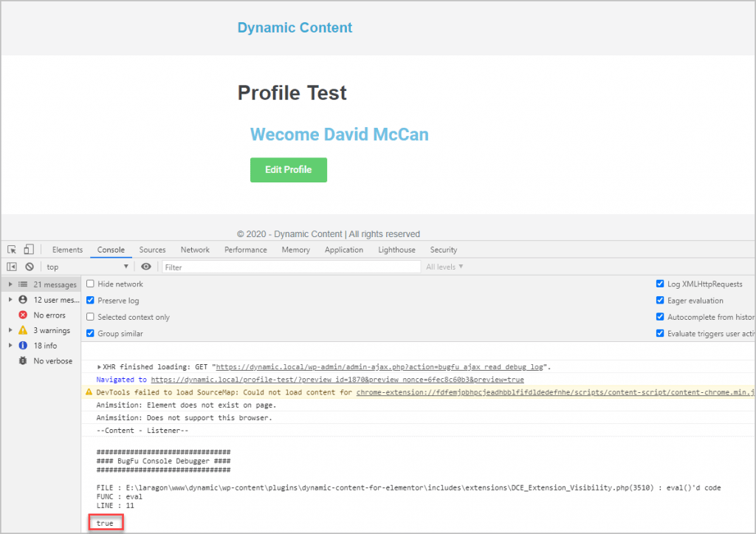Expand the 3 warnings group
Screen dimensions: 756x534
pos(10,330)
